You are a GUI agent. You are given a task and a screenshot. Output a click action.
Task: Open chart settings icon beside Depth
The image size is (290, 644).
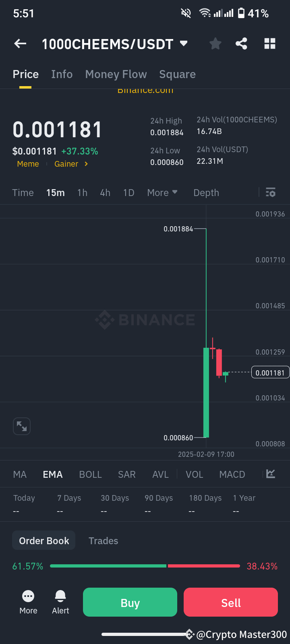[x=270, y=192]
